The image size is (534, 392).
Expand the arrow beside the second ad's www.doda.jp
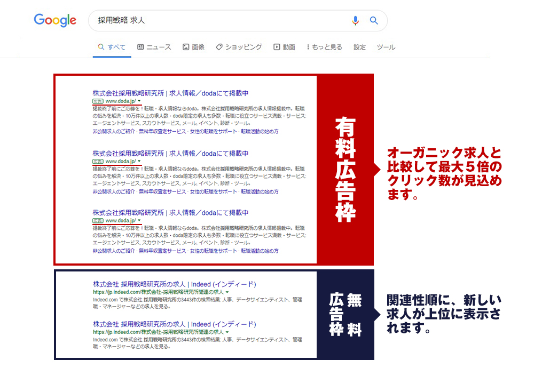139,161
